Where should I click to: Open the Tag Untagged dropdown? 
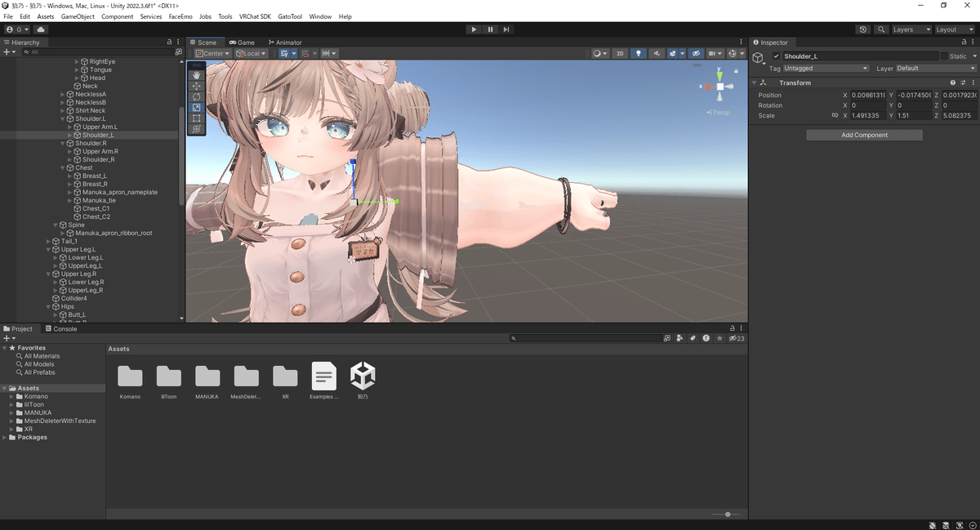coord(826,69)
